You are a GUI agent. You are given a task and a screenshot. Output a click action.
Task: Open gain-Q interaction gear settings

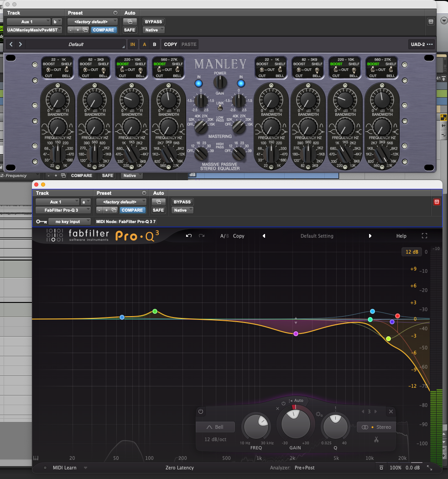pos(319,414)
